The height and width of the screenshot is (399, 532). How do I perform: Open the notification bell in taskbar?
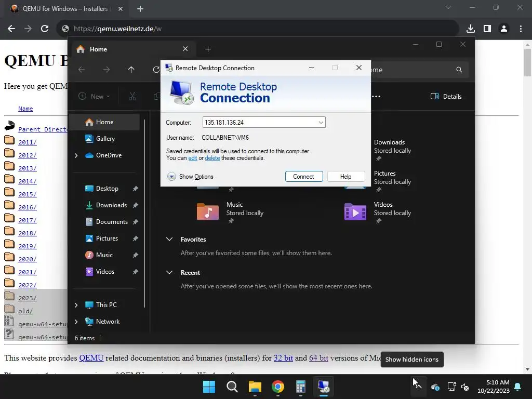518,387
